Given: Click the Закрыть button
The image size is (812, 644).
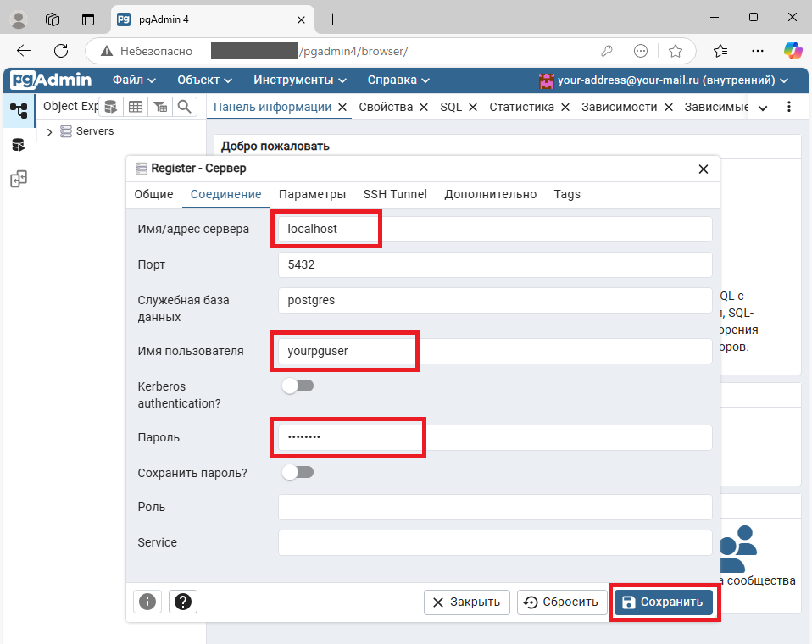Looking at the screenshot, I should pyautogui.click(x=466, y=602).
